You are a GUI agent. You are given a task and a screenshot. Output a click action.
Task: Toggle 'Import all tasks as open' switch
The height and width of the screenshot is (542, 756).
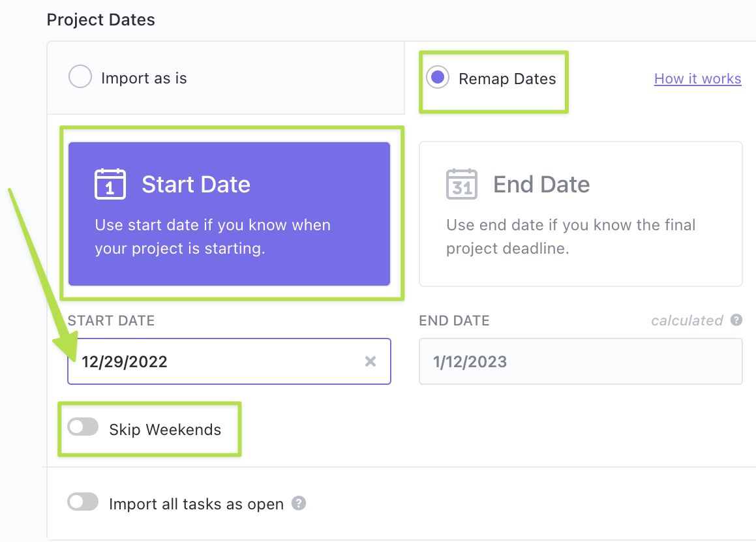pyautogui.click(x=83, y=502)
